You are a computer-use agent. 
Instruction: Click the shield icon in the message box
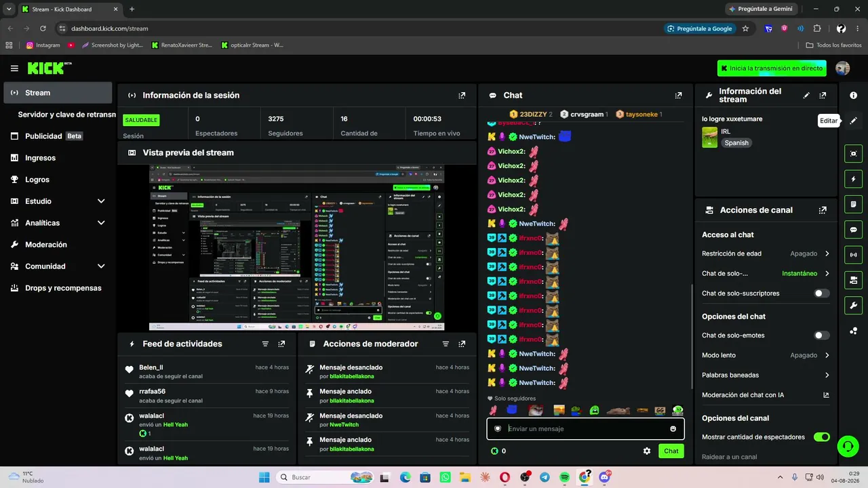[x=498, y=429]
